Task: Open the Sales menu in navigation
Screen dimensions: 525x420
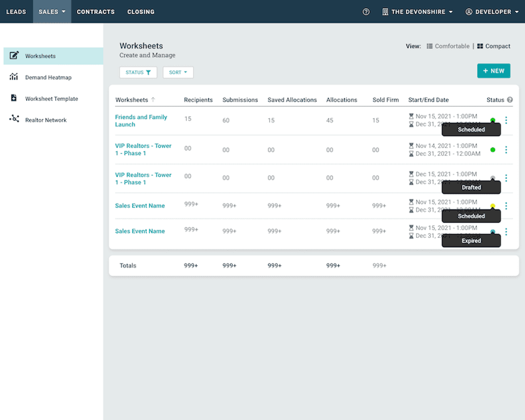Action: [52, 12]
